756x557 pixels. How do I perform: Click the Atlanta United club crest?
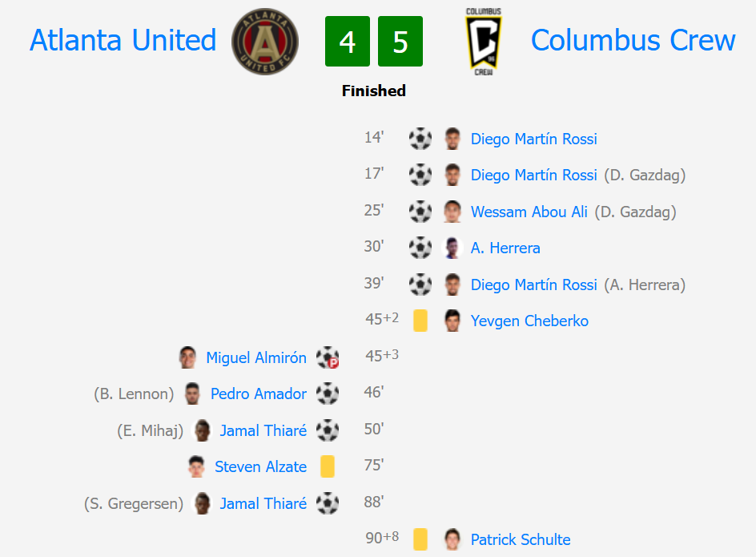click(265, 42)
